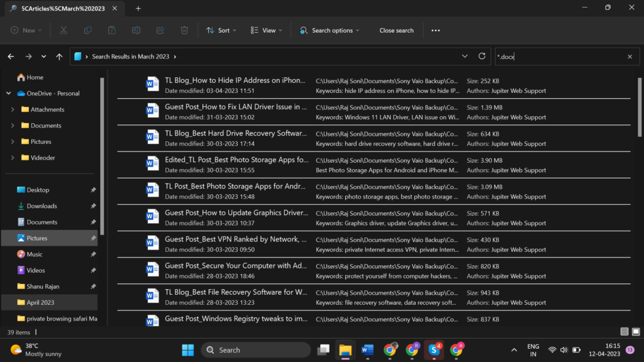
Task: Go up one folder level arrow
Action: pyautogui.click(x=59, y=57)
